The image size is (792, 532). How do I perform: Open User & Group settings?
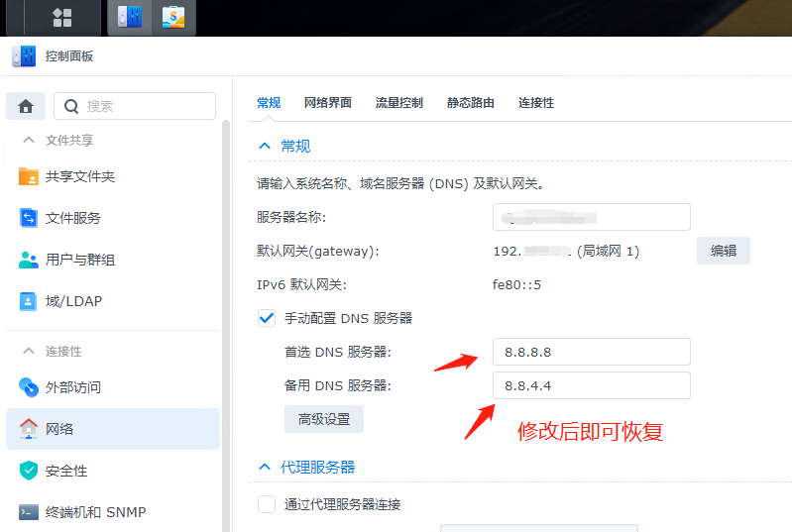pyautogui.click(x=79, y=260)
